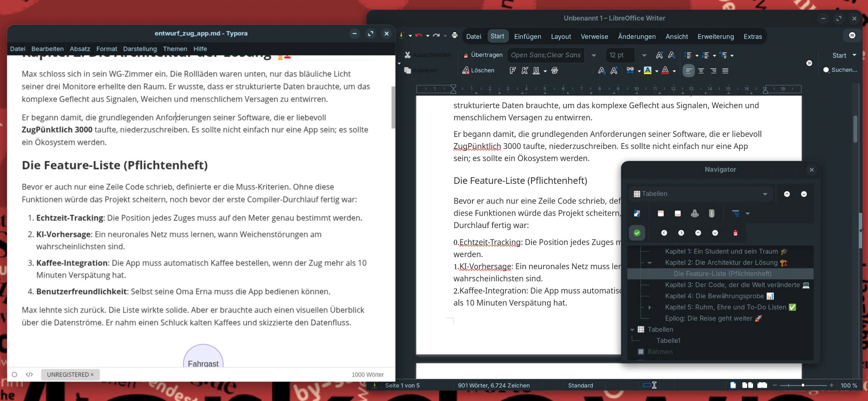Click the red delete chapter icon in Navigator
Screen dimensions: 868x401
(735, 233)
